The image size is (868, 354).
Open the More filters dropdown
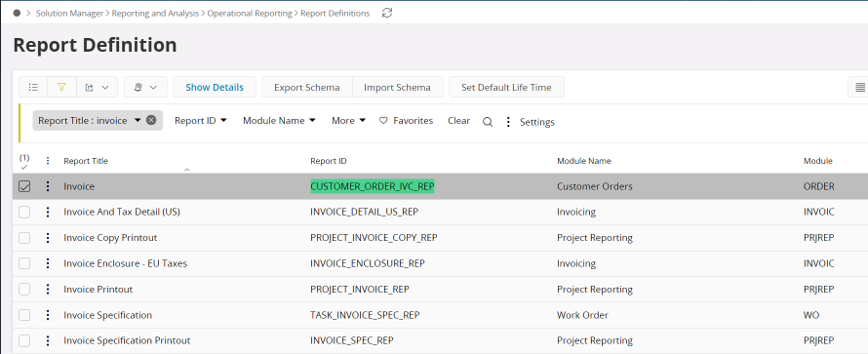coord(348,120)
